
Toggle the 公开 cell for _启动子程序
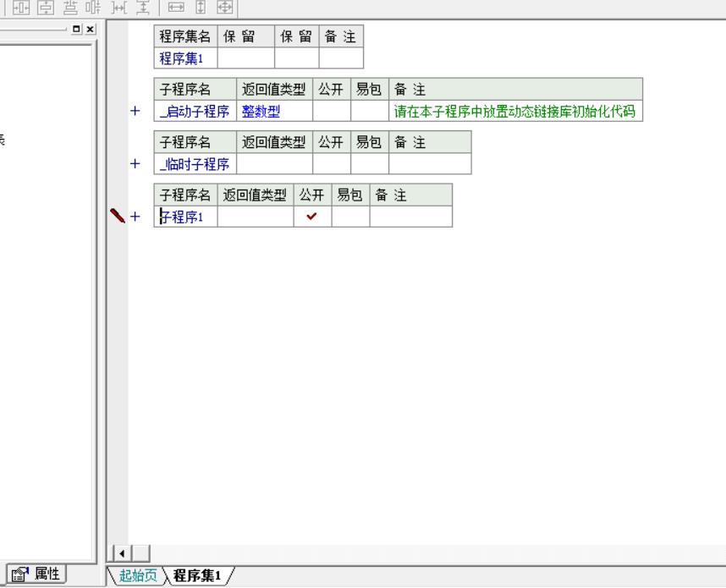[332, 111]
